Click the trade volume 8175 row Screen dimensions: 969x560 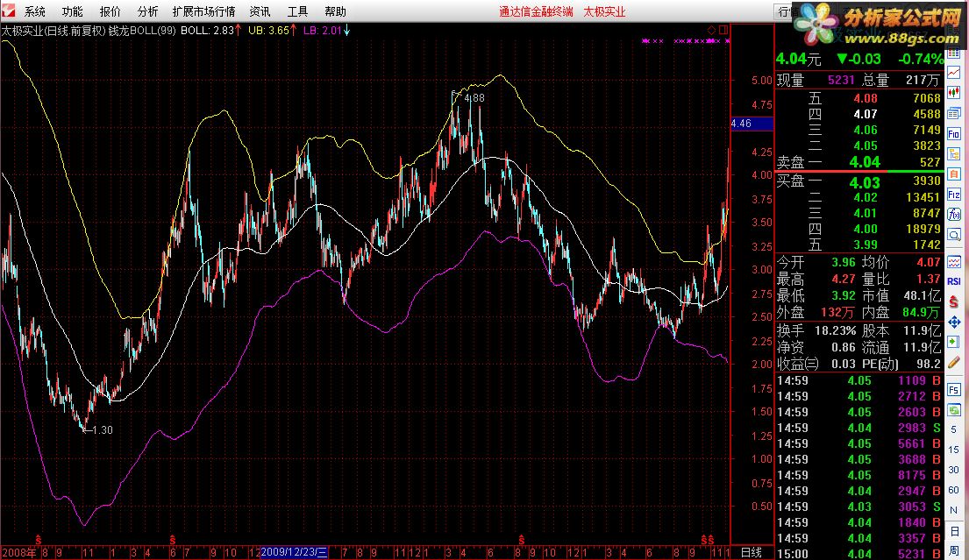(x=859, y=475)
